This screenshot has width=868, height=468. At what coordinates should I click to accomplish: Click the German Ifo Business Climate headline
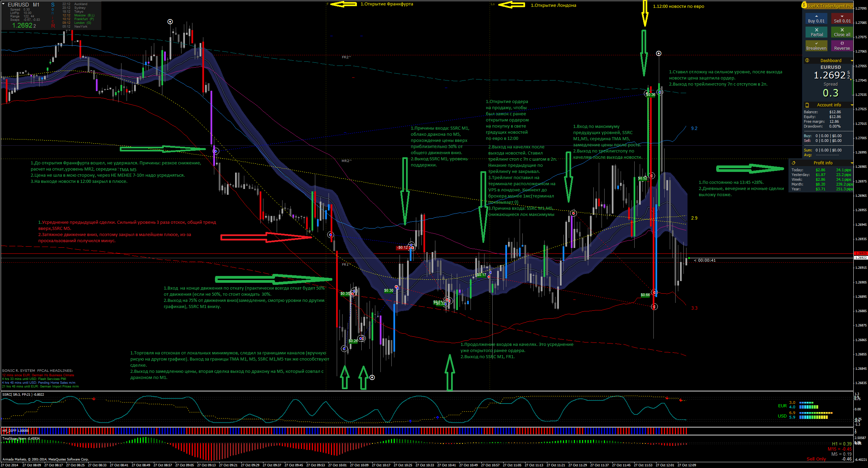pyautogui.click(x=38, y=375)
